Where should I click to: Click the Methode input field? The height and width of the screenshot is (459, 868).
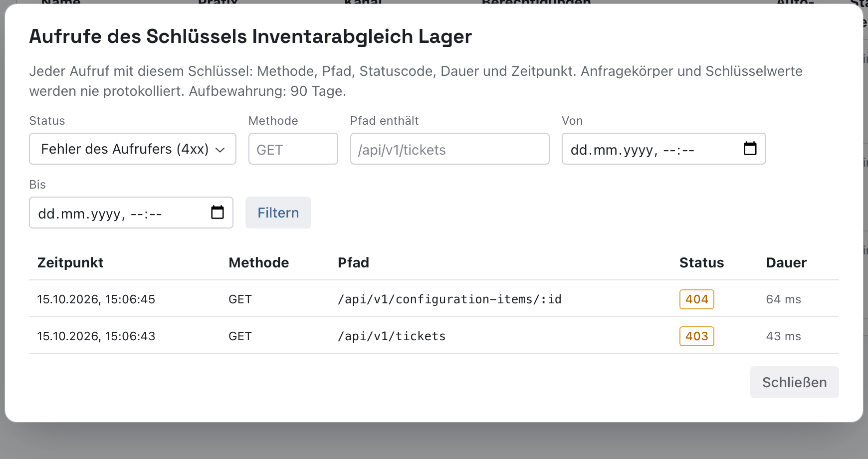click(x=293, y=149)
